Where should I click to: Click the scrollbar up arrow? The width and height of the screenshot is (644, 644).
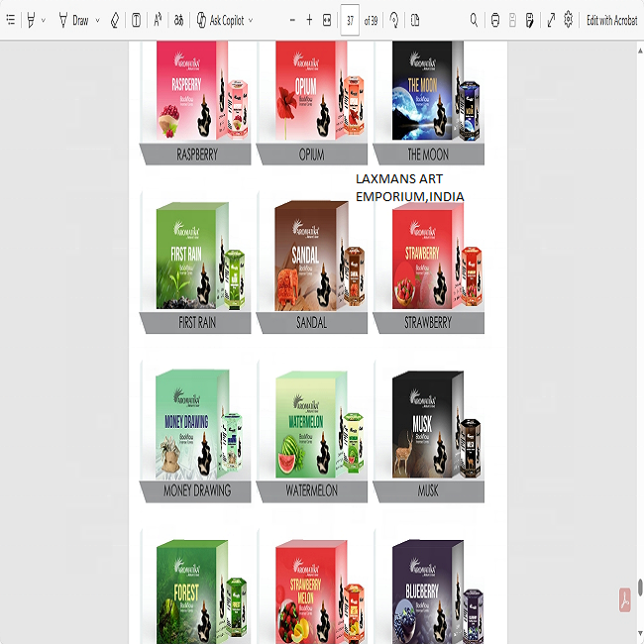(640, 51)
